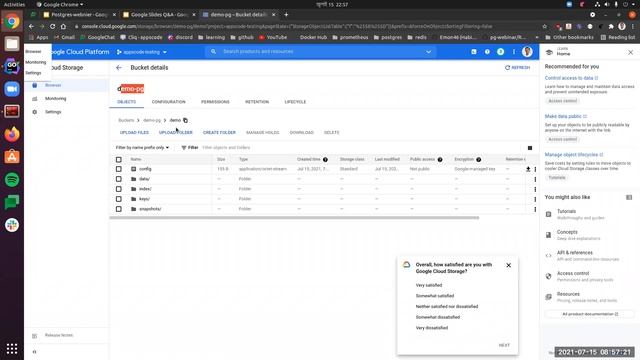Bookmark page with star icon
Screen dimensions: 640x360
tap(544, 26)
